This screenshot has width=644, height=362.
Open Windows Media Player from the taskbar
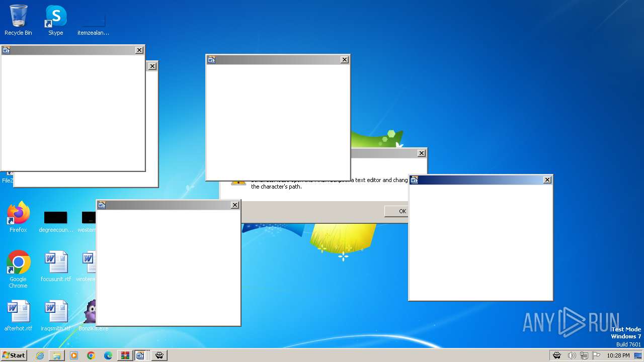(x=74, y=355)
